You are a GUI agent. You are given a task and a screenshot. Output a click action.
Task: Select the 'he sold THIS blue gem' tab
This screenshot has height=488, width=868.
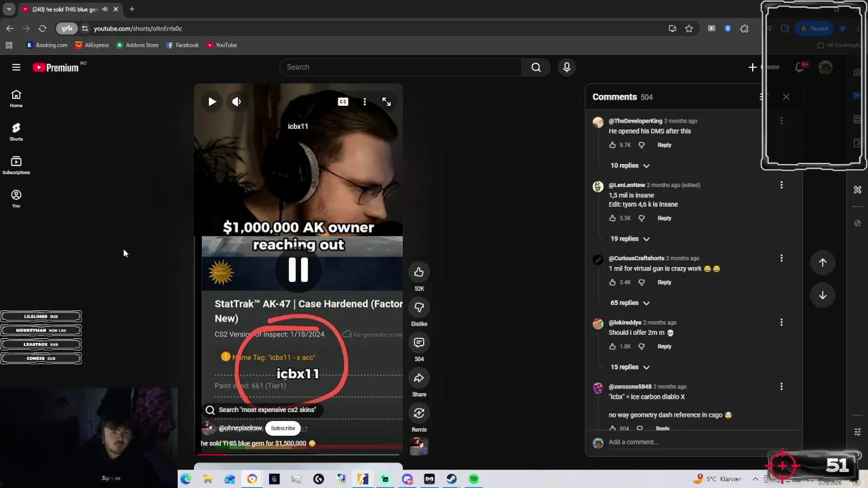(x=65, y=9)
